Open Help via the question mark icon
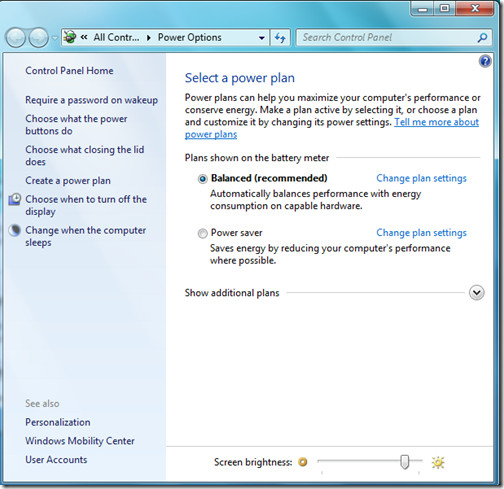Screen dimensions: 504x489 (x=485, y=61)
